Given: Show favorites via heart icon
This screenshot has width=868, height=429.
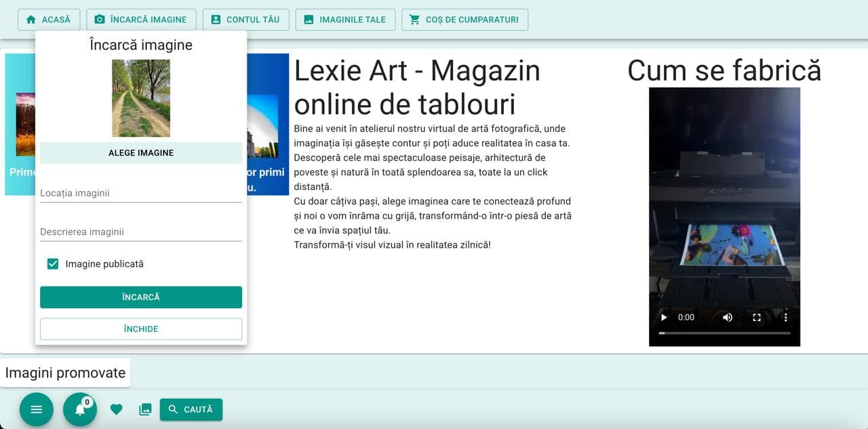Looking at the screenshot, I should point(117,409).
